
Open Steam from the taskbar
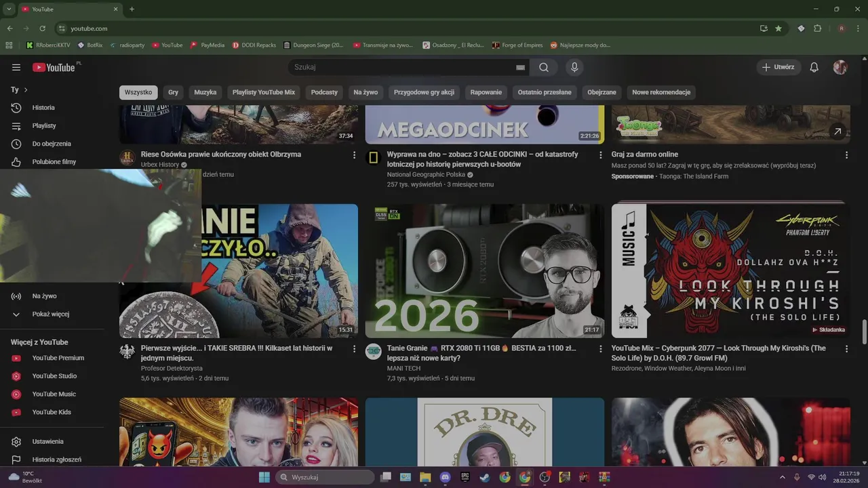click(x=484, y=477)
